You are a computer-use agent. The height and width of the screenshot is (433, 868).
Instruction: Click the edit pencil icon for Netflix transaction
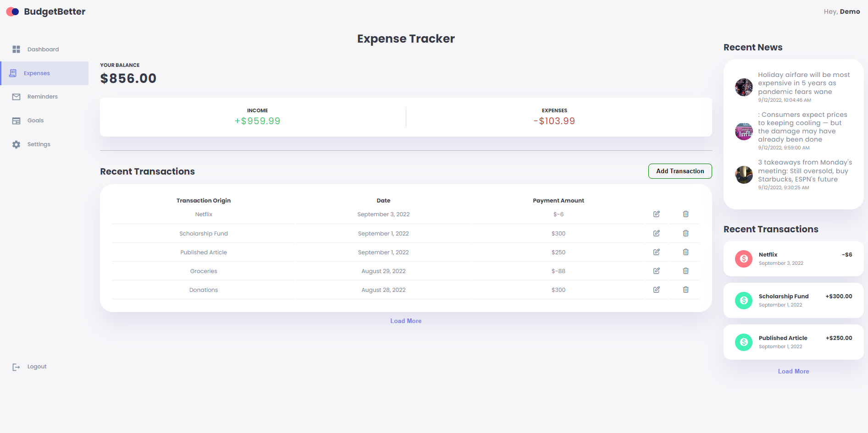tap(656, 214)
